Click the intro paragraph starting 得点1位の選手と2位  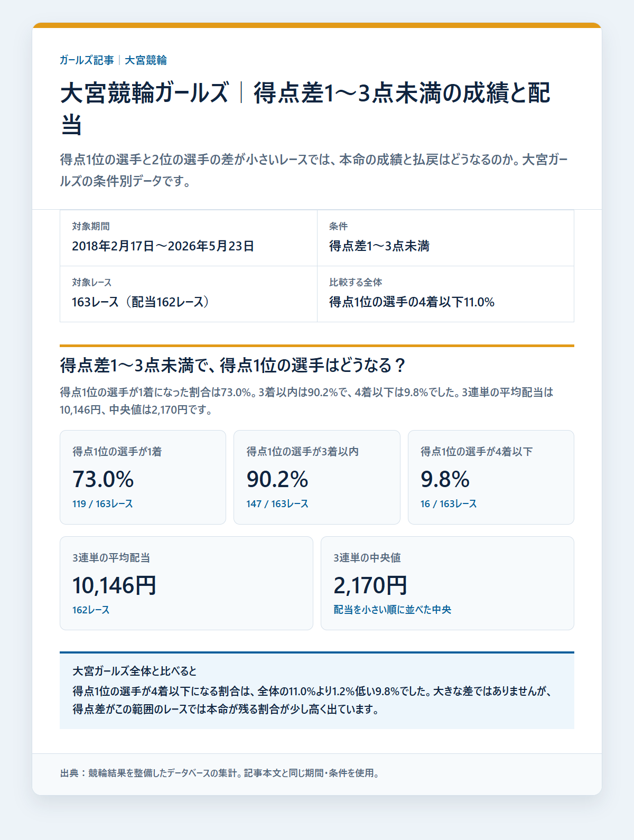(314, 170)
